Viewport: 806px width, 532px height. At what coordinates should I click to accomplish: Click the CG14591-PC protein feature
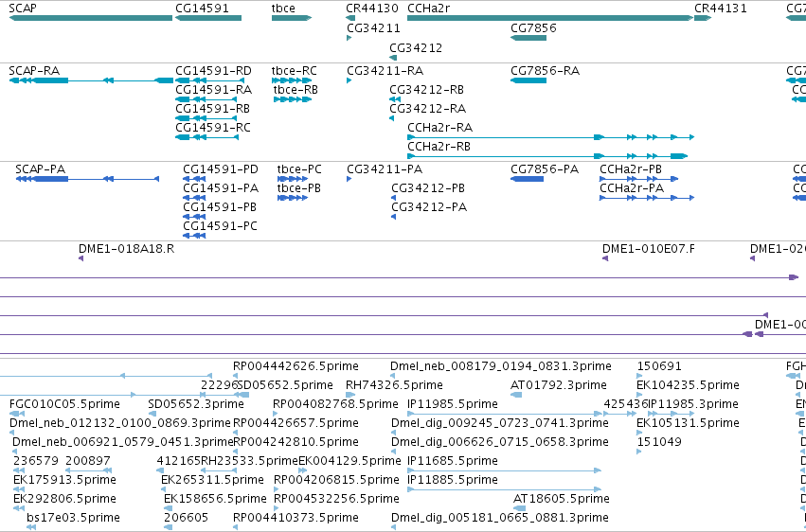194,236
